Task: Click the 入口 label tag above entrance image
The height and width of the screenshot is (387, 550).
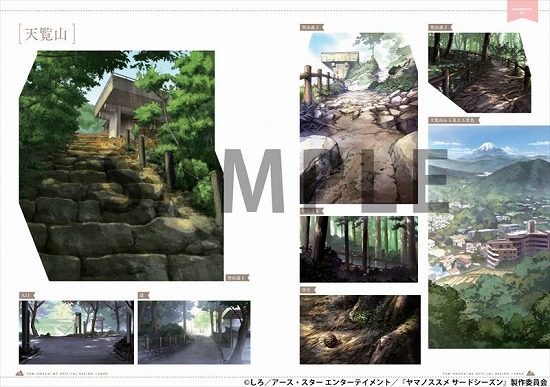Action: 27,296
